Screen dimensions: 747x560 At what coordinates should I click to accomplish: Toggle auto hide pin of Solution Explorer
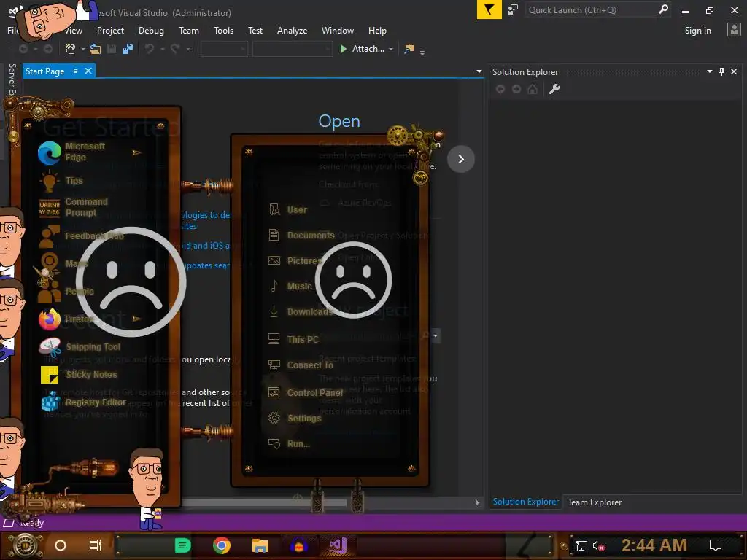(721, 71)
